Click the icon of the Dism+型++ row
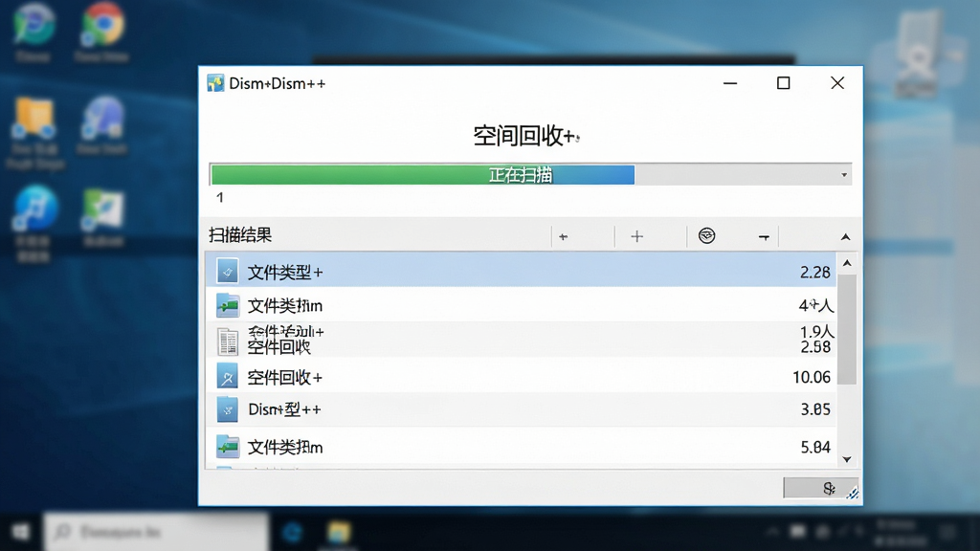 pyautogui.click(x=228, y=409)
